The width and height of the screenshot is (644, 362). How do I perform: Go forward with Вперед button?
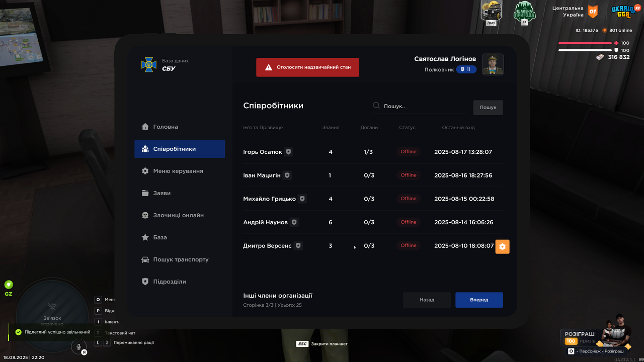[x=479, y=300]
